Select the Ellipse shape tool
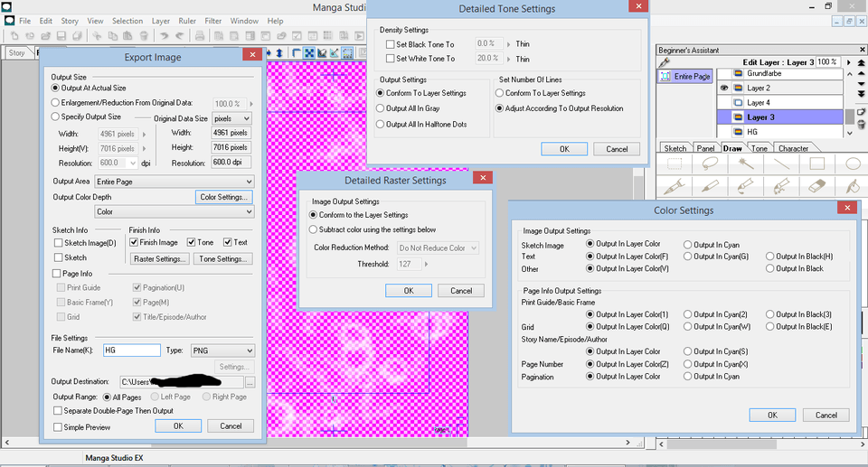The height and width of the screenshot is (467, 868). tap(853, 163)
